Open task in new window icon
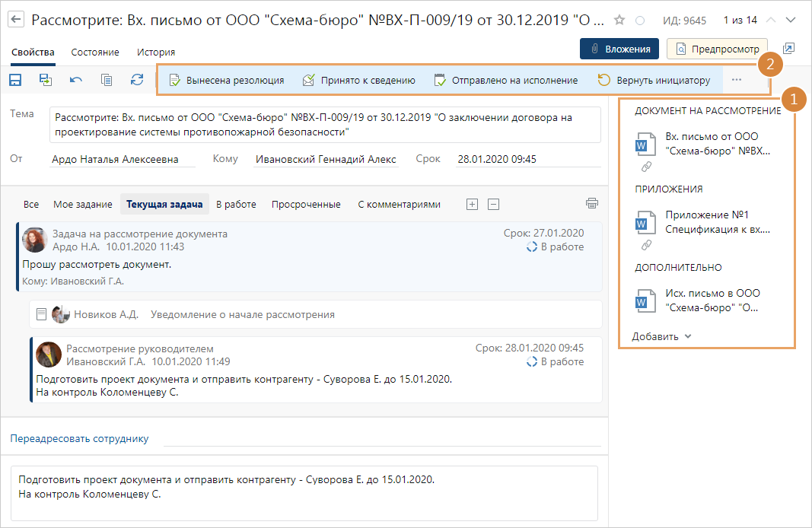This screenshot has width=812, height=528. tap(788, 49)
